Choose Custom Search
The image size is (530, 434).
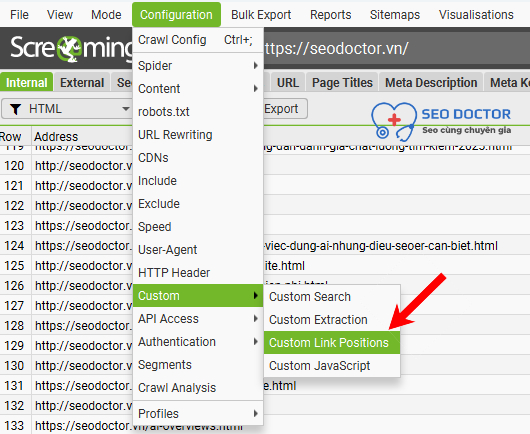pyautogui.click(x=332, y=296)
